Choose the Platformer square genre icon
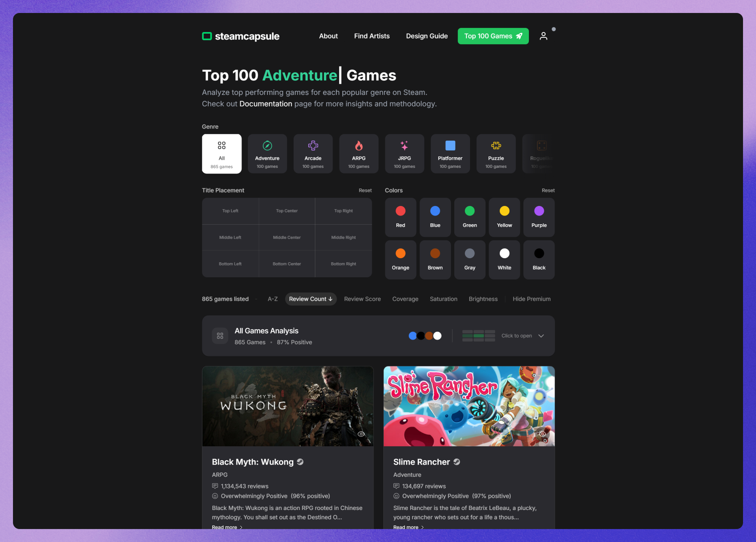This screenshot has width=756, height=542. [x=450, y=146]
